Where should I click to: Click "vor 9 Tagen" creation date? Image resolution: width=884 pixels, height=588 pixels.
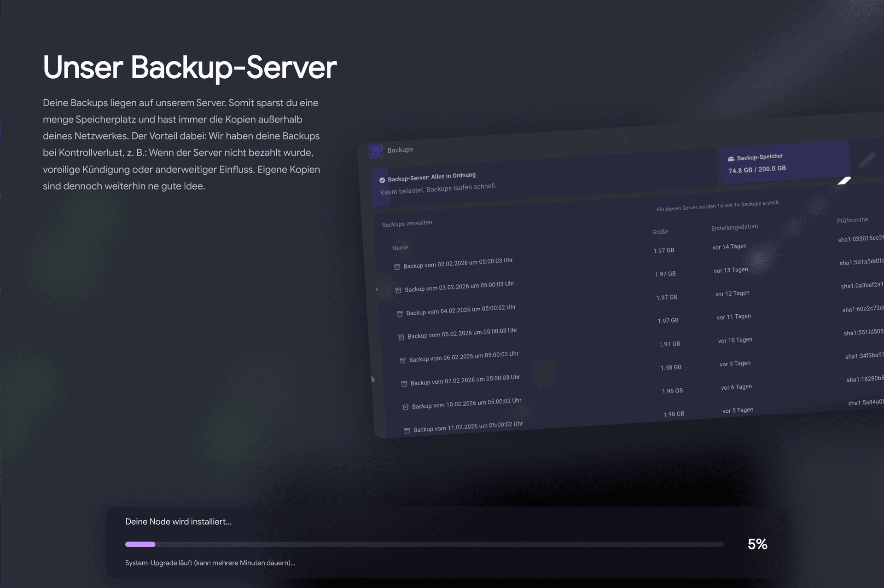pos(735,363)
